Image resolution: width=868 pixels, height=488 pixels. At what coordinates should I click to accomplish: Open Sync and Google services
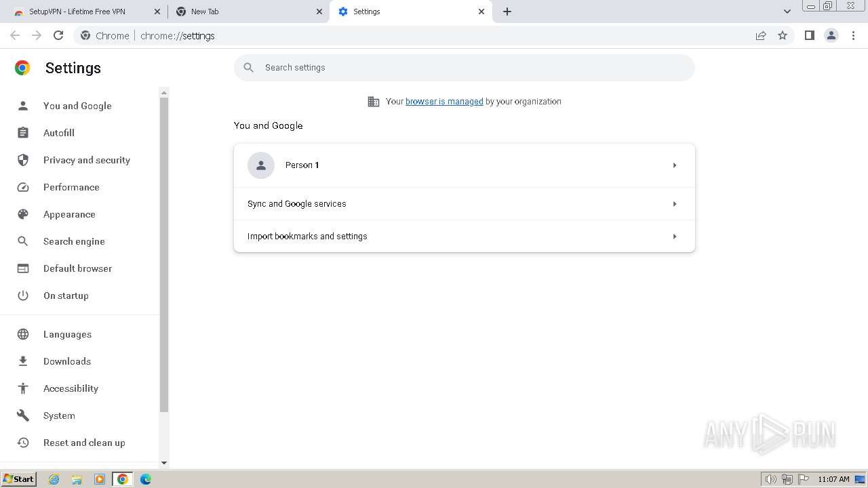[465, 204]
